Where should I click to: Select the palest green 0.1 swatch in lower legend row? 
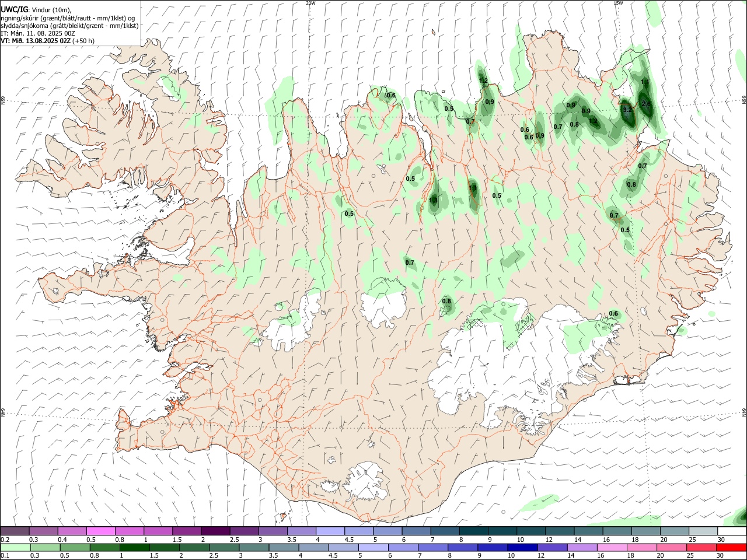point(15,548)
